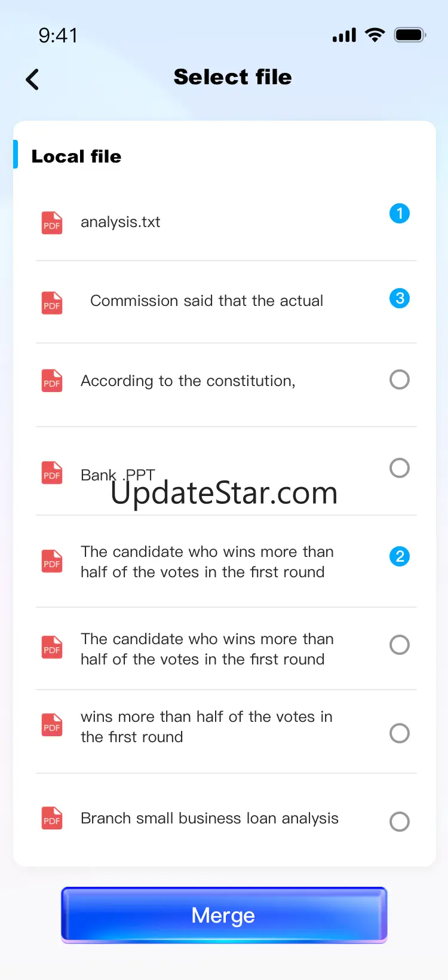Check the circle for 'wins more than half' file
The width and height of the screenshot is (448, 980).
click(400, 733)
